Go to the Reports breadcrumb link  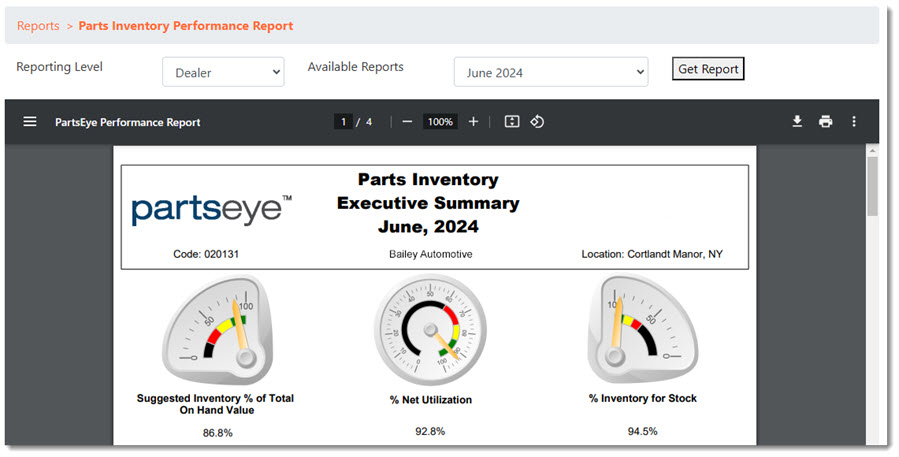pyautogui.click(x=38, y=26)
